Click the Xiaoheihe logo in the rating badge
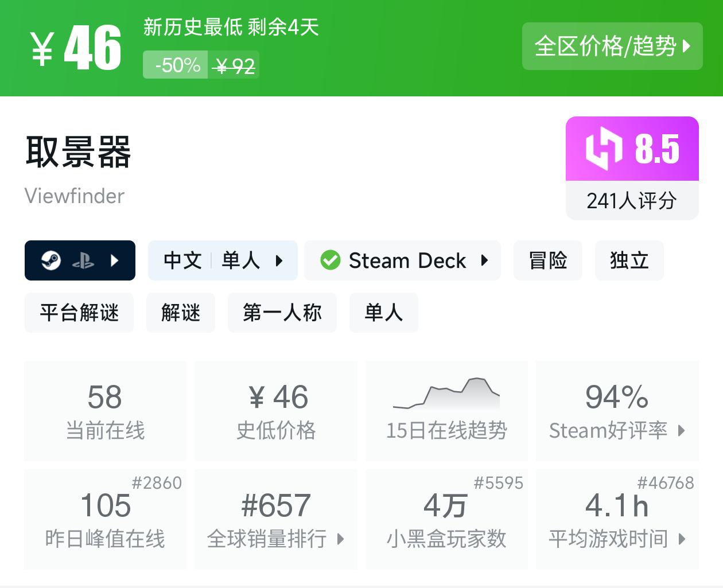This screenshot has width=723, height=588. [x=603, y=149]
